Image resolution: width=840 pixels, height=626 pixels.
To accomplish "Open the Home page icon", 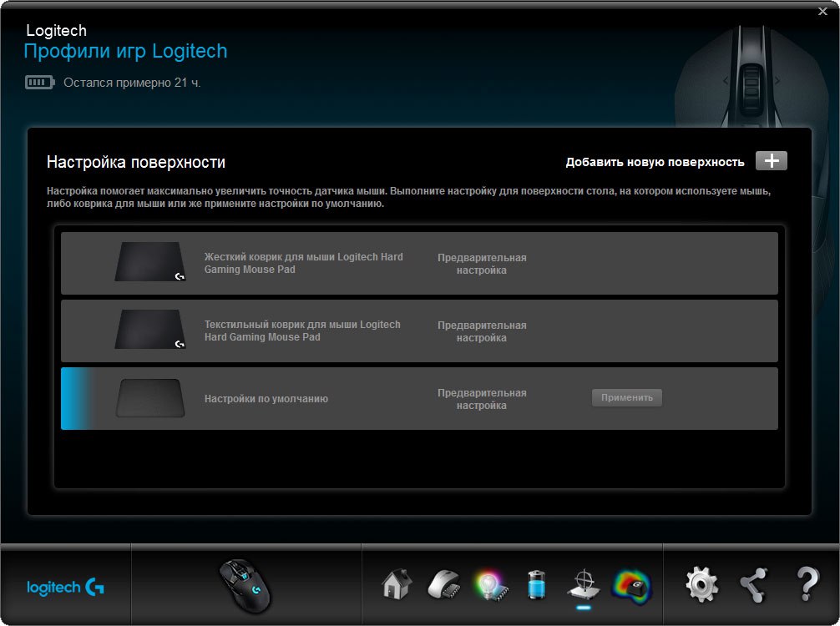I will pos(397,583).
